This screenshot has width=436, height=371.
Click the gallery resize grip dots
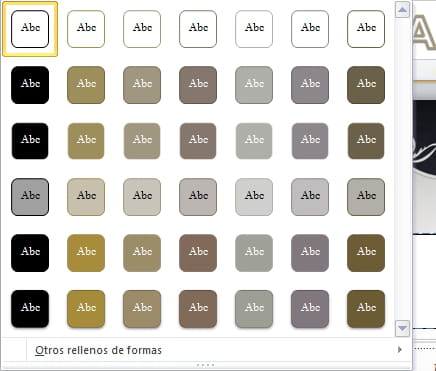pyautogui.click(x=205, y=365)
